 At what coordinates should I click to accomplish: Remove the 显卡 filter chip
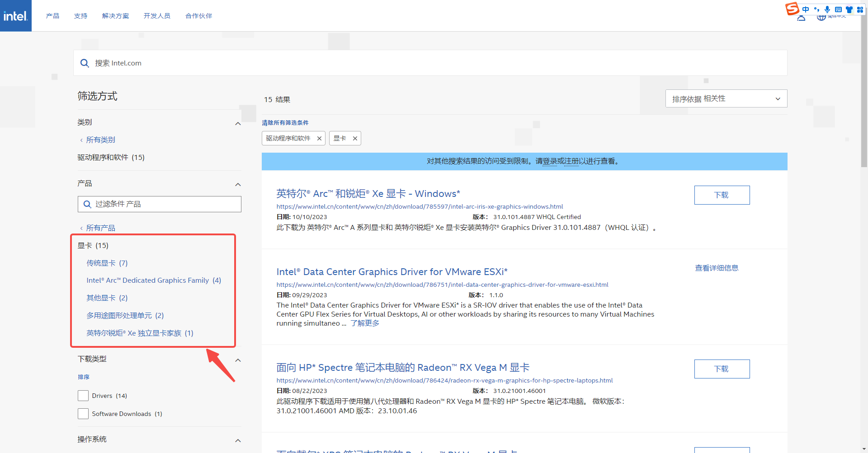tap(355, 139)
